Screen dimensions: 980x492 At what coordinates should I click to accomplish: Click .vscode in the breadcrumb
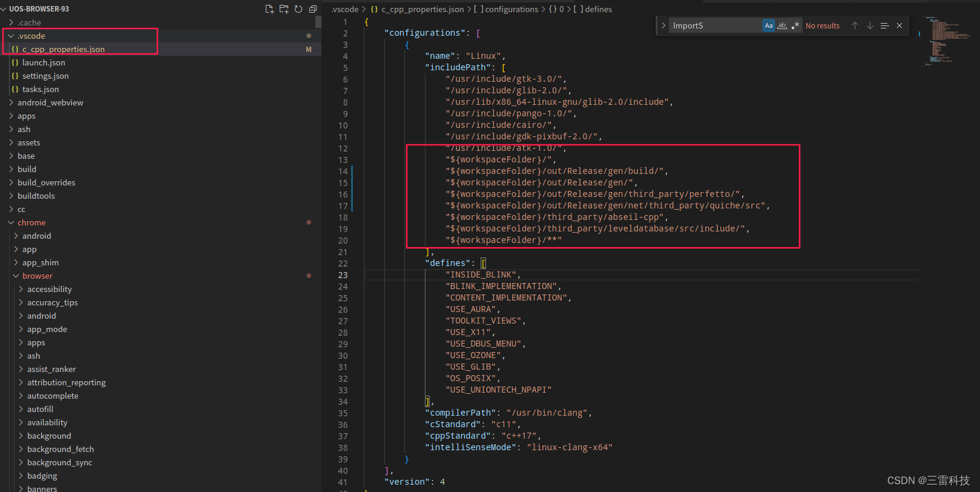(345, 9)
